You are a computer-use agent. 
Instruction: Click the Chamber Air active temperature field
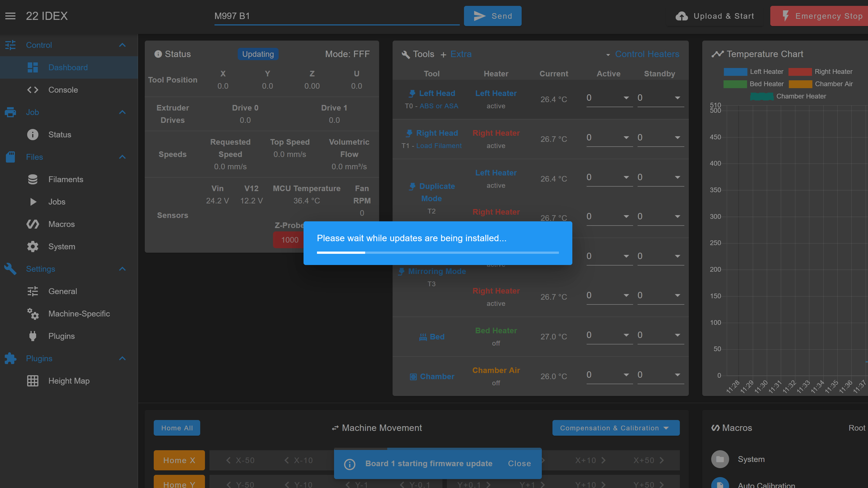(609, 375)
